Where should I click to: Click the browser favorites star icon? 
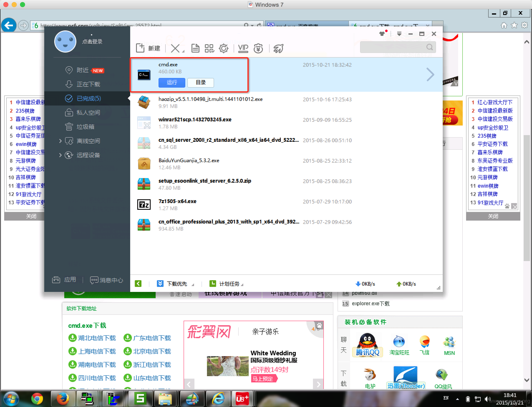tap(514, 25)
